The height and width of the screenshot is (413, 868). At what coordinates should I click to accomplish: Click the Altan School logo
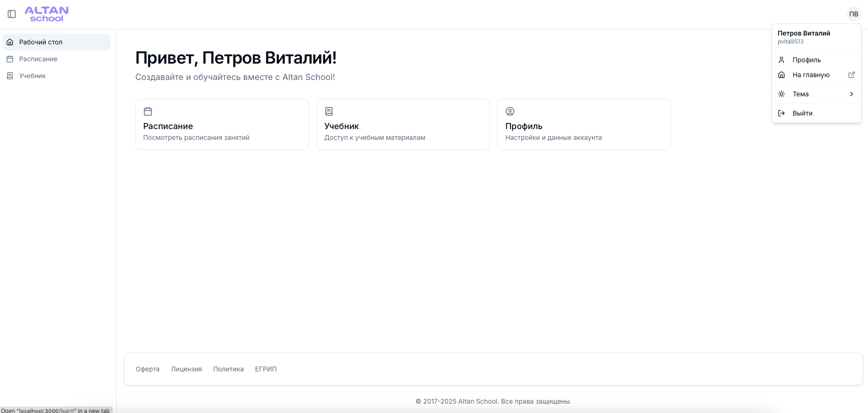click(x=46, y=14)
